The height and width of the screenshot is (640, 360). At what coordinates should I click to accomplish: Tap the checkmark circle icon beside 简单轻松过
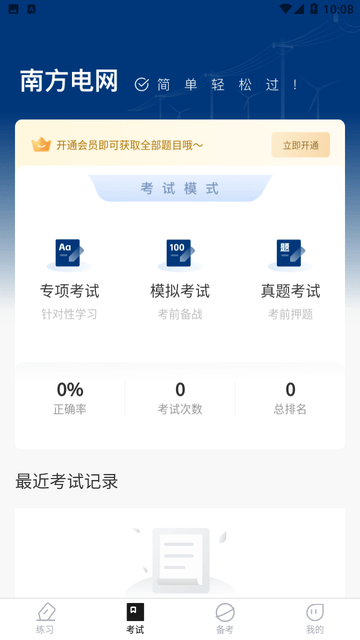point(142,84)
